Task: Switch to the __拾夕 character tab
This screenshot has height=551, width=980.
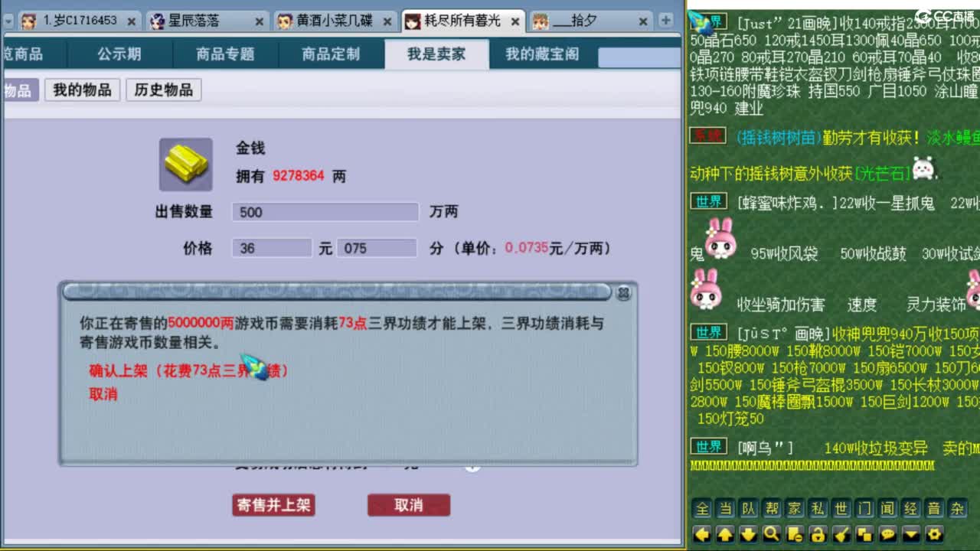Action: 590,21
